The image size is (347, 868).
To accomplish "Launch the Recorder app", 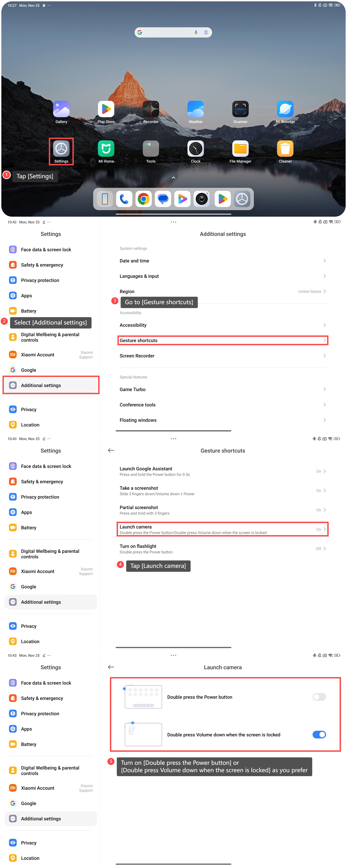I will [151, 109].
